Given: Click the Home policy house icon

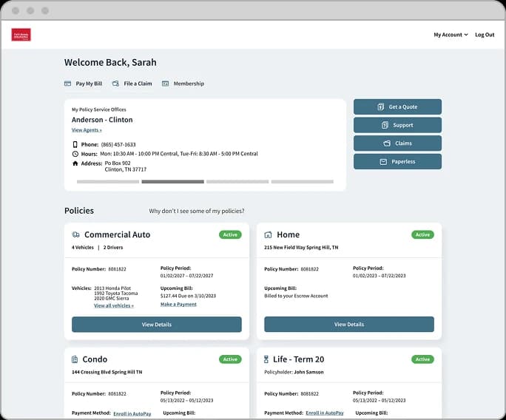Looking at the screenshot, I should pos(268,234).
